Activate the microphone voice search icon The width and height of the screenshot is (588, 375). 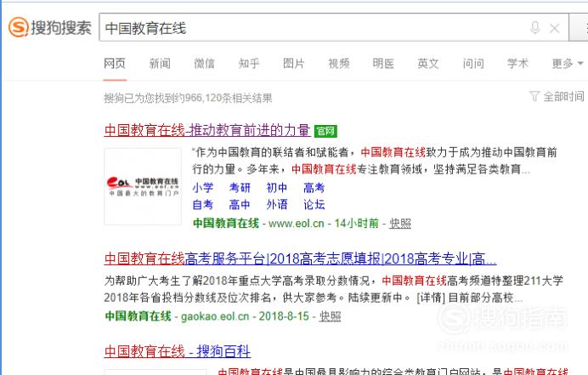point(535,28)
